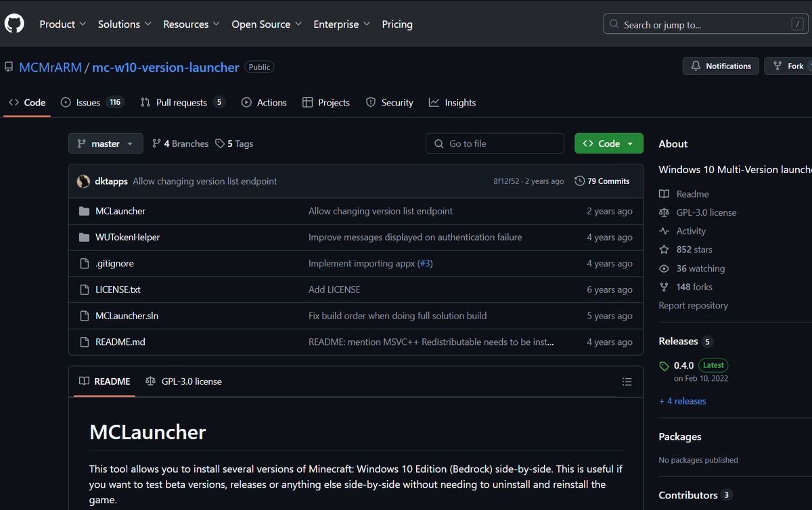Viewport: 812px width, 510px height.
Task: Open the WUTokenHelper folder
Action: [128, 237]
